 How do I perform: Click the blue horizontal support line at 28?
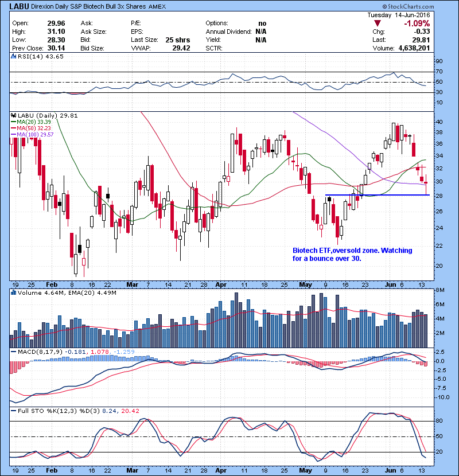pos(378,195)
